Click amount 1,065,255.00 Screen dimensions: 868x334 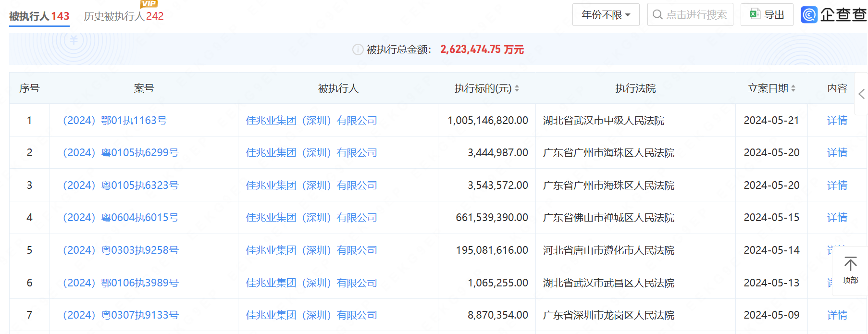coord(498,283)
